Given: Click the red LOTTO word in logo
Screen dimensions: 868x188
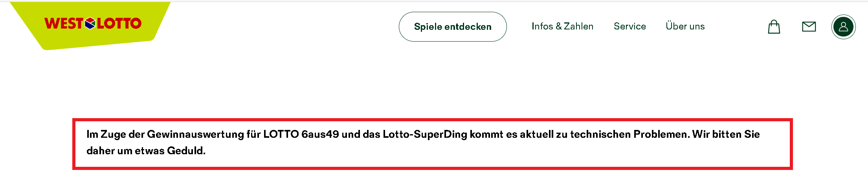Looking at the screenshot, I should (119, 24).
